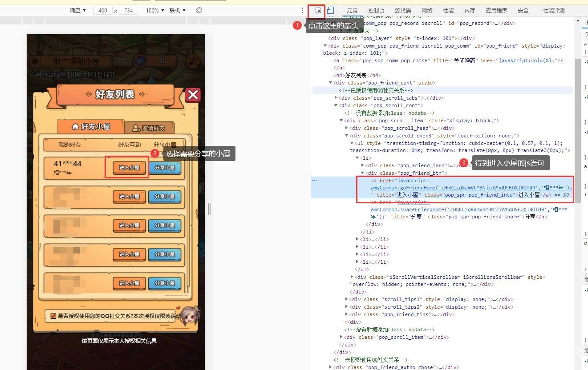
Task: Open the 内存 tab
Action: [x=470, y=10]
